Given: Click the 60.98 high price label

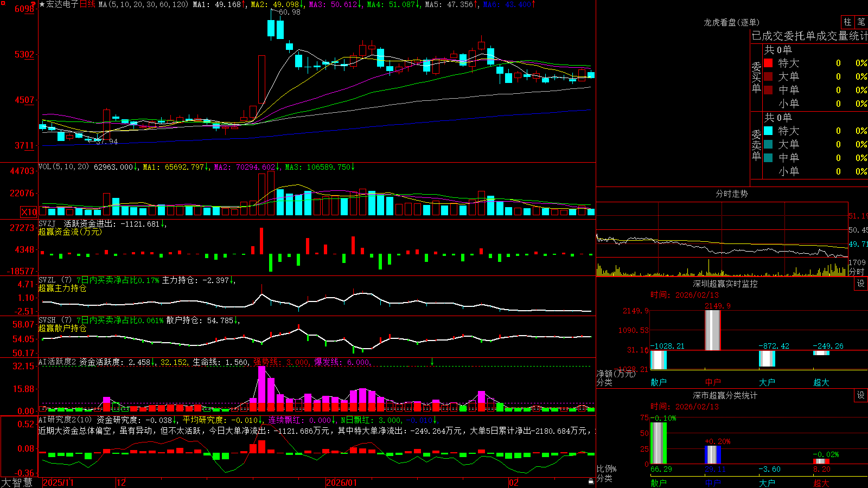Looking at the screenshot, I should 290,12.
